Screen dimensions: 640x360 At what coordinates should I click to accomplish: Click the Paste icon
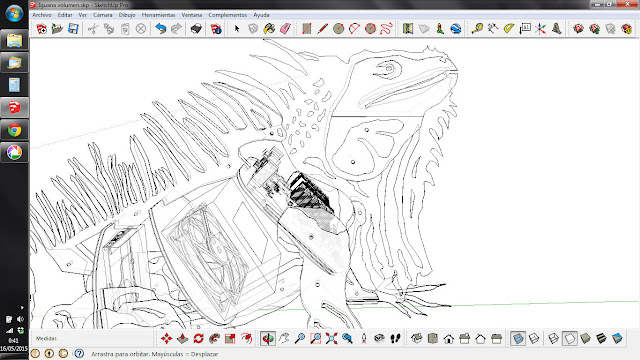point(125,29)
